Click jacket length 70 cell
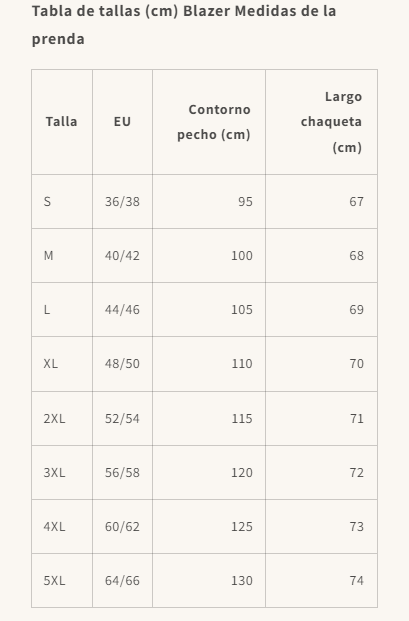Image resolution: width=409 pixels, height=621 pixels. click(321, 364)
